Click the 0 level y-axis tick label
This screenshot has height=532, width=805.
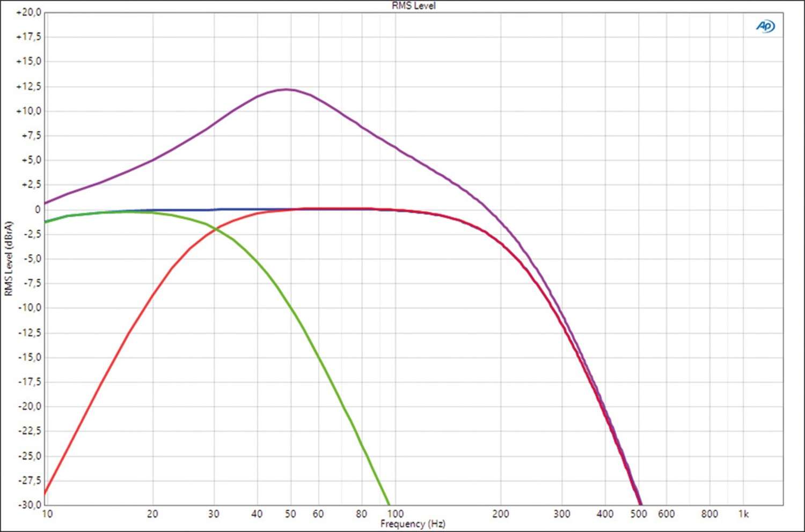coord(37,210)
